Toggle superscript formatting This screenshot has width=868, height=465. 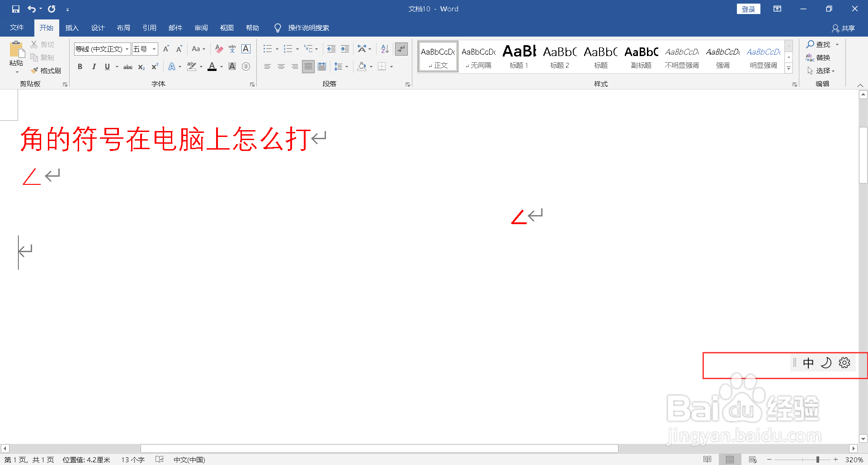tap(155, 66)
